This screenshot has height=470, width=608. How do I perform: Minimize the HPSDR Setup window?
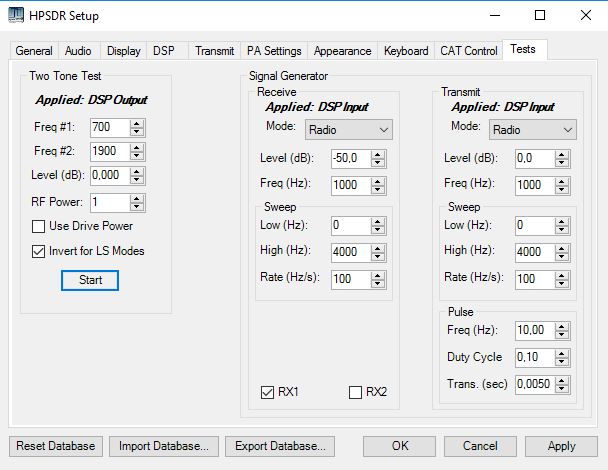click(x=495, y=15)
